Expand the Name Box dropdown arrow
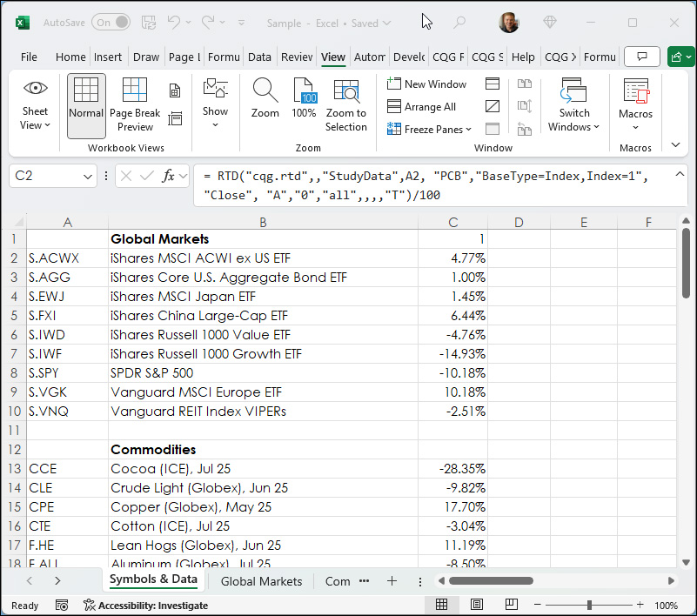This screenshot has height=616, width=697. click(x=88, y=177)
